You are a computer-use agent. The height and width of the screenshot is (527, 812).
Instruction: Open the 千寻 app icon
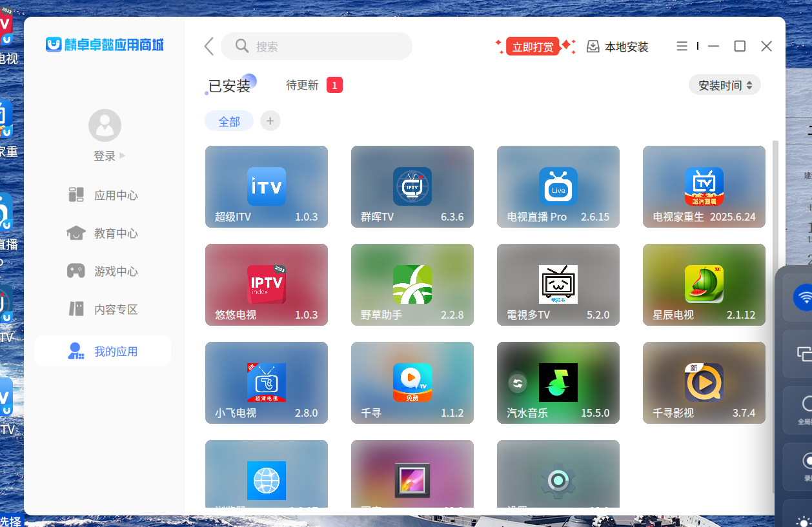click(412, 383)
